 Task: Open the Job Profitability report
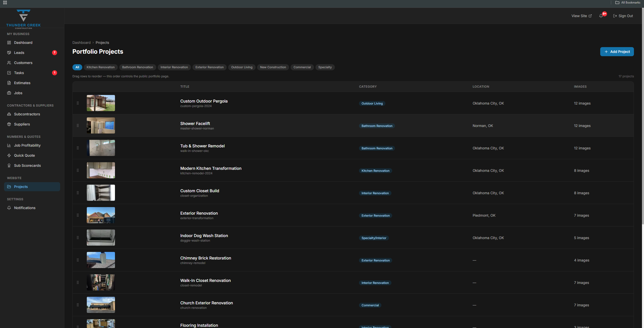click(x=27, y=145)
